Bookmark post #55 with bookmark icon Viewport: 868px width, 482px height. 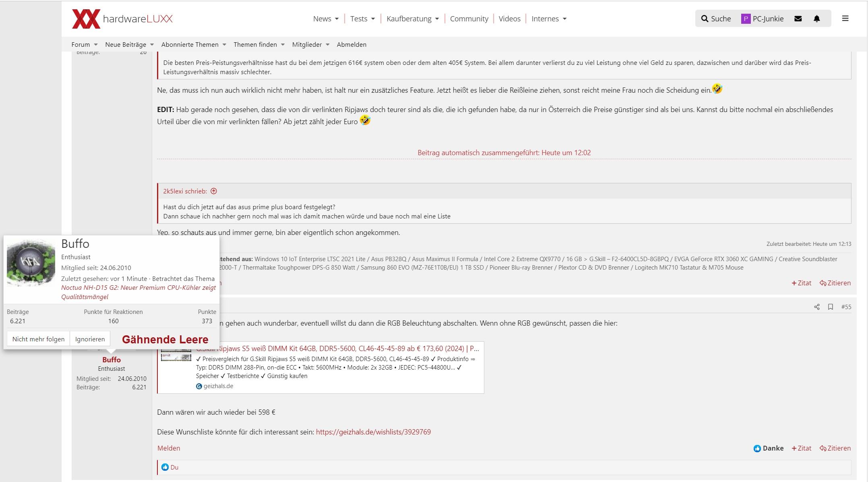tap(830, 307)
